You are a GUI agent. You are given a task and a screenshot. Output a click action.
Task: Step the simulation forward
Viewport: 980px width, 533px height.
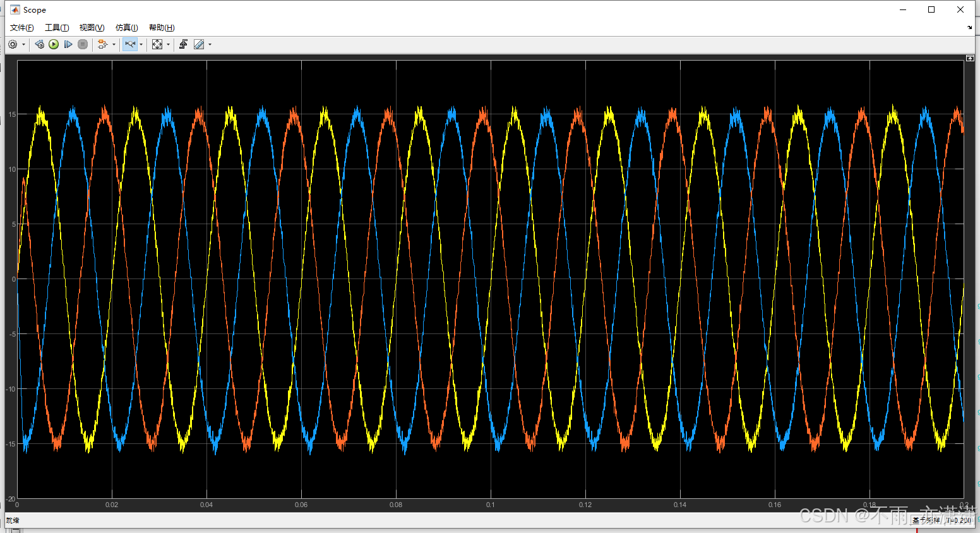(68, 44)
